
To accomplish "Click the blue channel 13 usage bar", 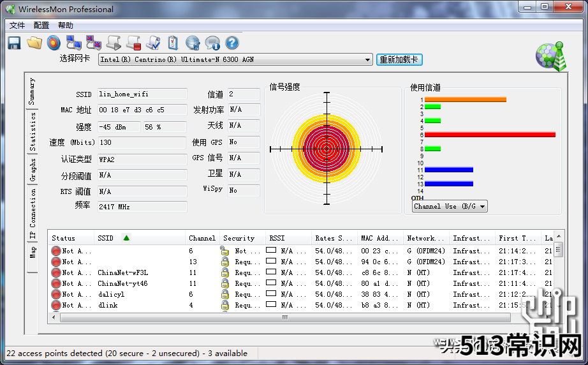I will click(x=449, y=184).
